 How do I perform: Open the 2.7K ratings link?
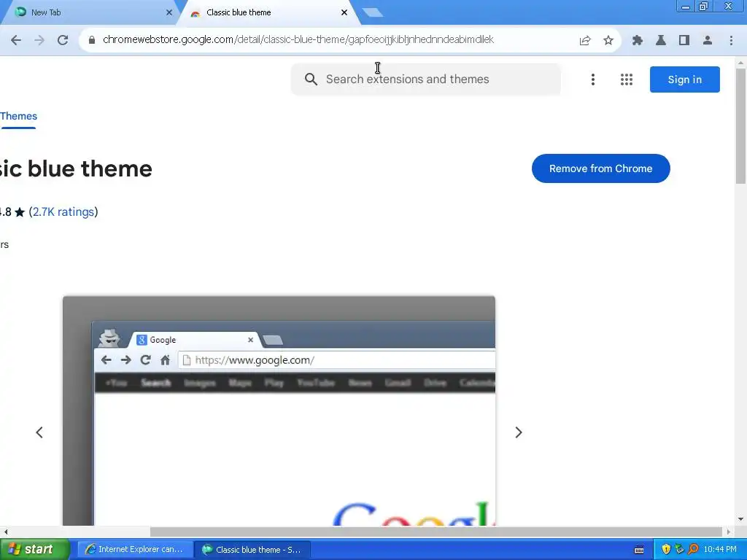tap(63, 212)
